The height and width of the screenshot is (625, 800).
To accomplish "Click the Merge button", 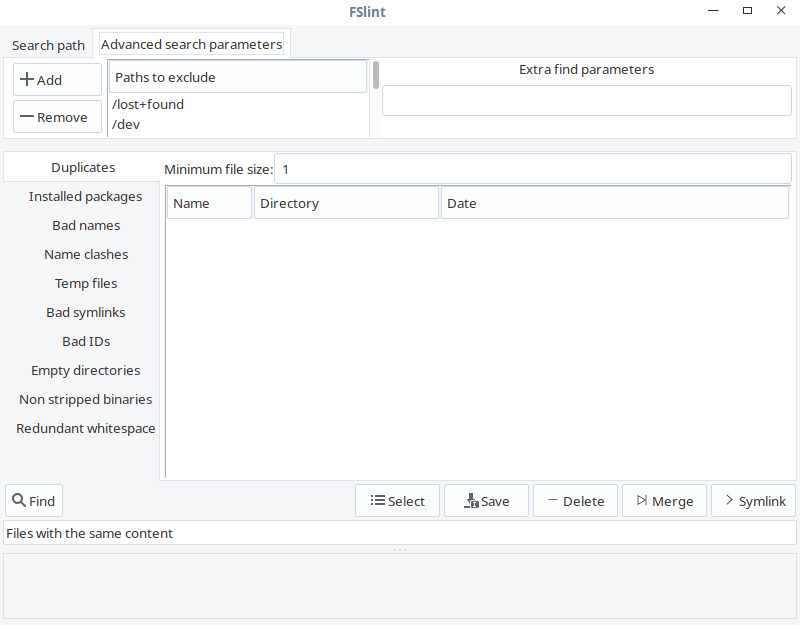I will (664, 501).
